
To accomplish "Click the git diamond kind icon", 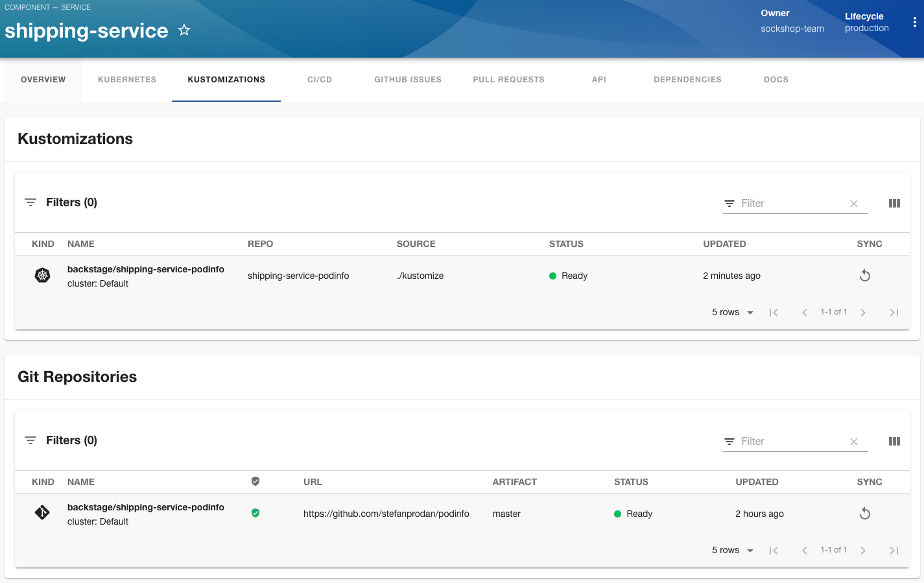I will coord(42,513).
